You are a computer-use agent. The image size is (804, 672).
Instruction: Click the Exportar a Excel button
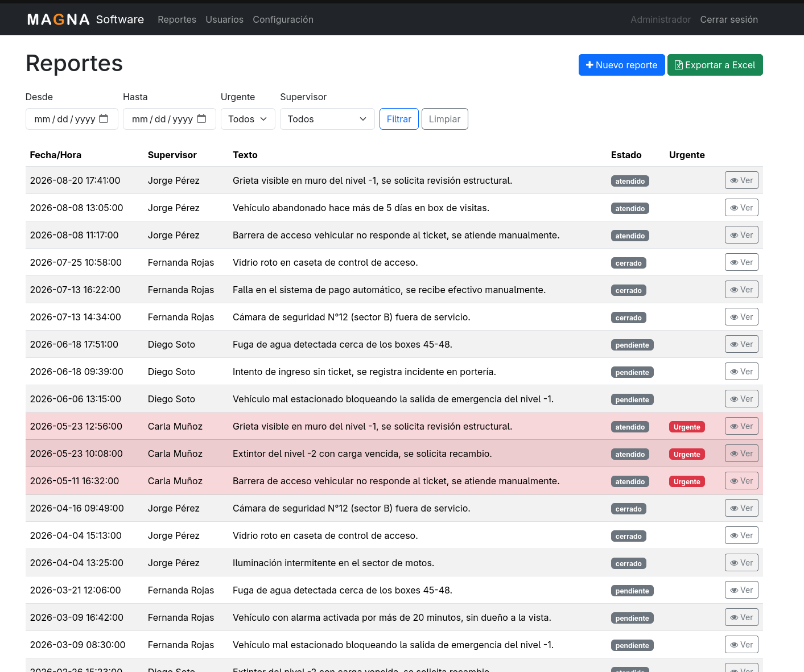(715, 65)
